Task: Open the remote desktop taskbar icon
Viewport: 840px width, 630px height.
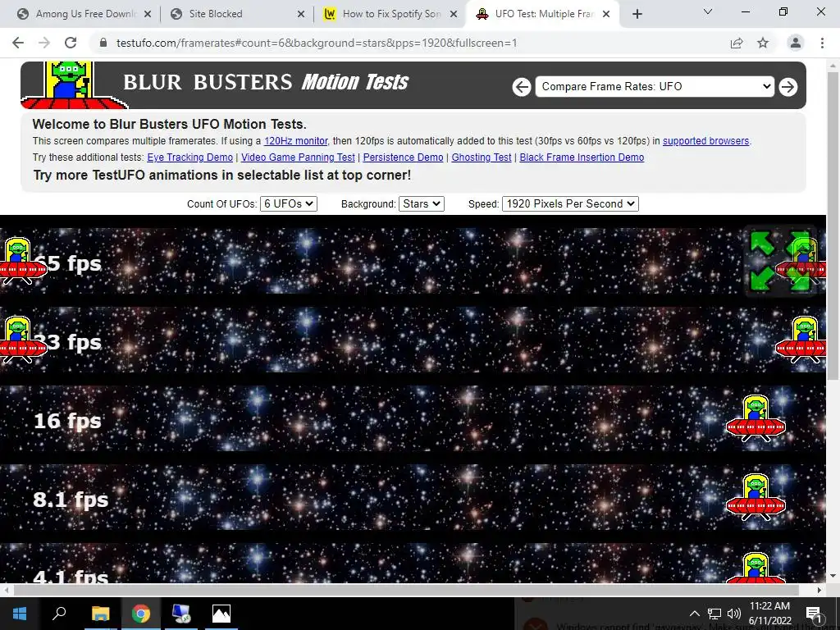Action: pos(181,614)
